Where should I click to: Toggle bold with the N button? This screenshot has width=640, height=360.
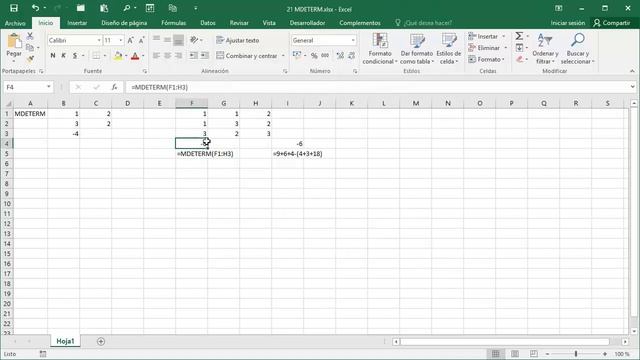click(53, 56)
